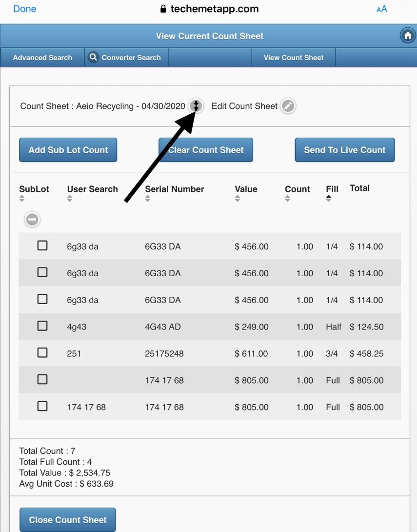
Task: Sort by User Search column arrows
Action: (x=70, y=199)
